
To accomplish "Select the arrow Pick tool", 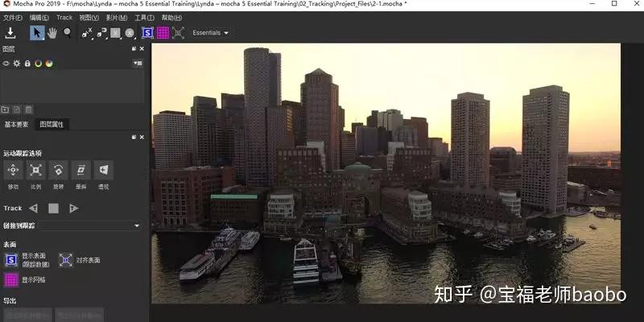I will click(37, 33).
